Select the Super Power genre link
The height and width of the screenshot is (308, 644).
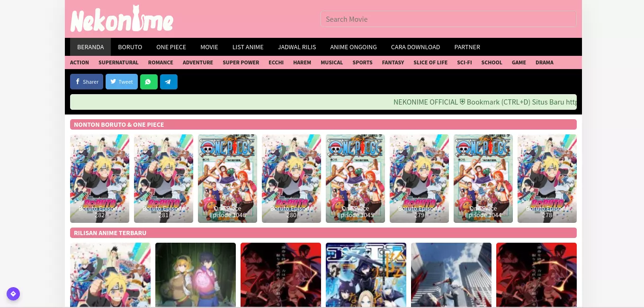241,62
